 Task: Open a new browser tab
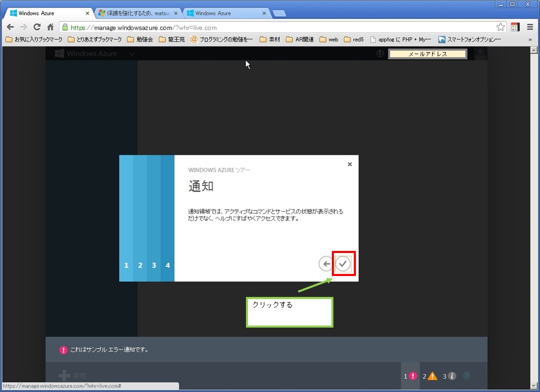(279, 13)
